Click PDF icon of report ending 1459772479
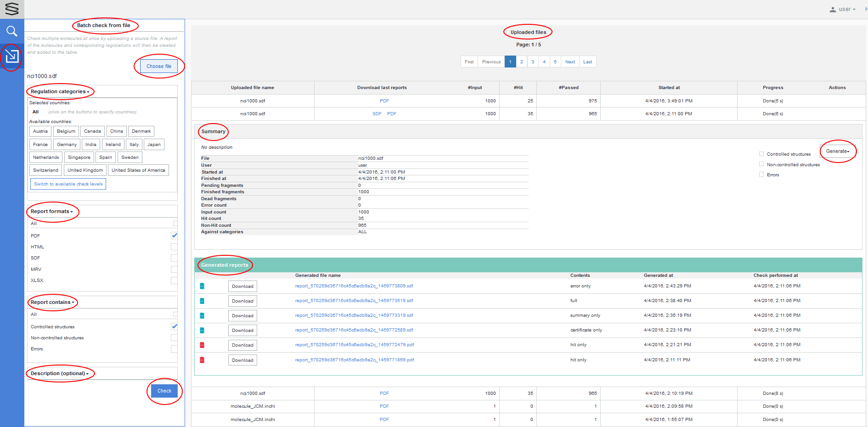The image size is (868, 427). (x=202, y=345)
